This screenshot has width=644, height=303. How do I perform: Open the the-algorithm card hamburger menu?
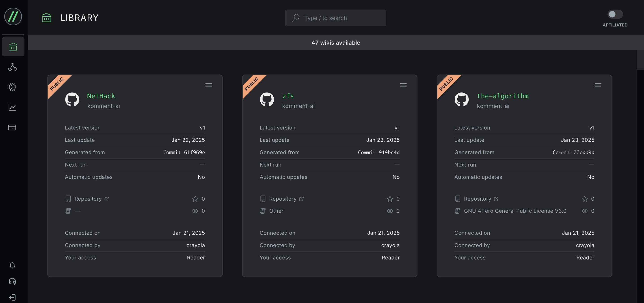tap(598, 85)
